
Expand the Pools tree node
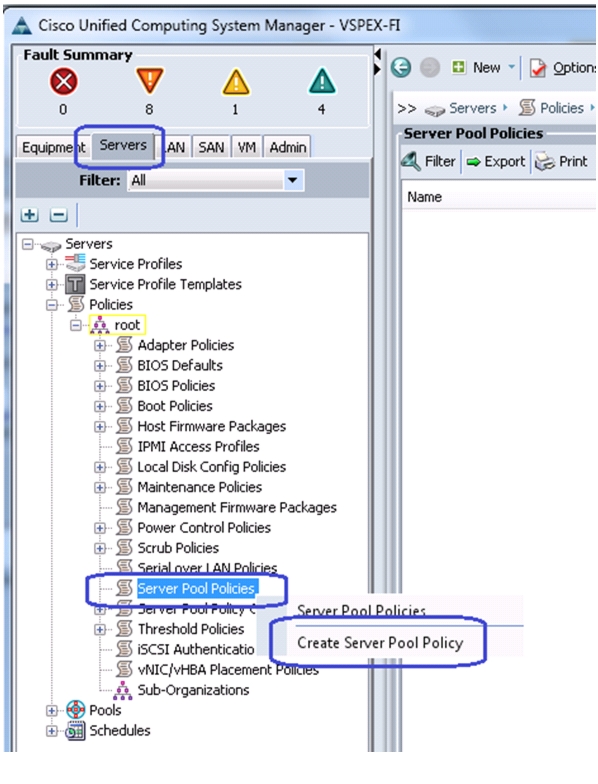click(52, 710)
